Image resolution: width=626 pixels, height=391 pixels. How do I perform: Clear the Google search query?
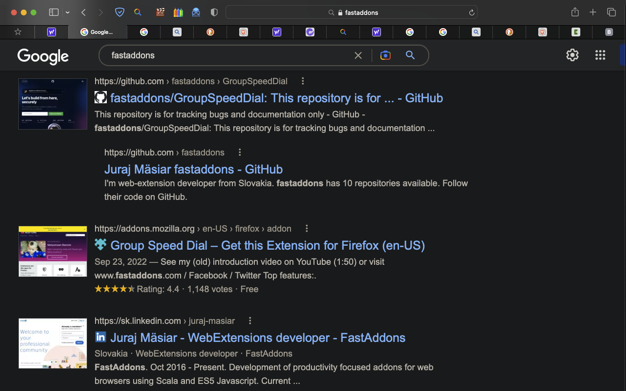[358, 56]
